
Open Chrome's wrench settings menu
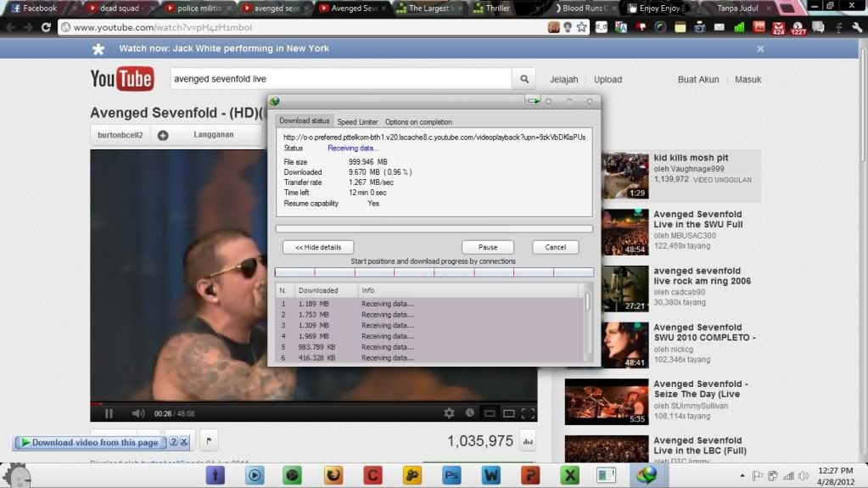coord(857,27)
